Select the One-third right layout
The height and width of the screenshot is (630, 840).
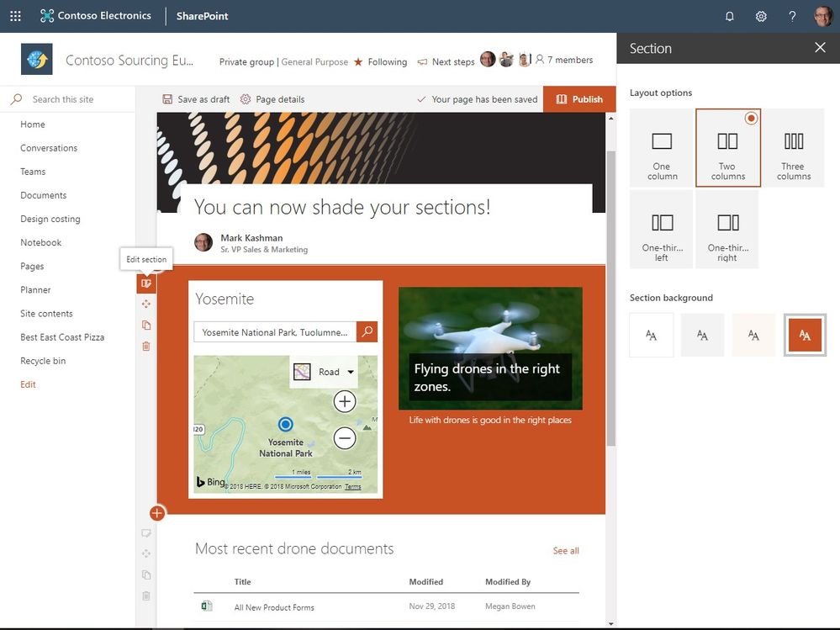727,230
